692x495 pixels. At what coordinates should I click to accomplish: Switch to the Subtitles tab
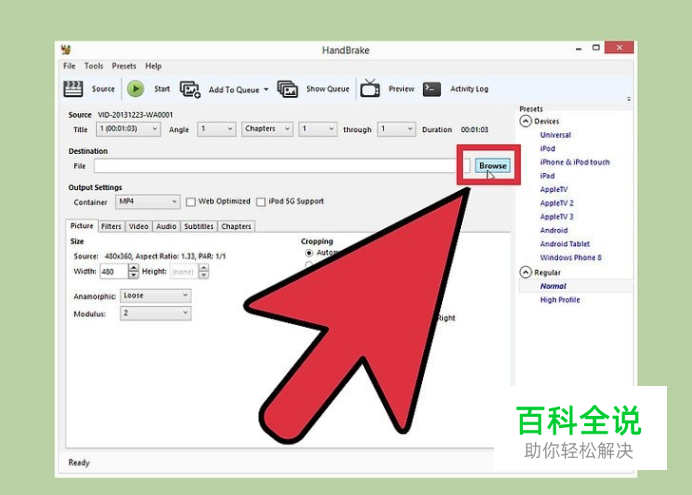point(199,226)
